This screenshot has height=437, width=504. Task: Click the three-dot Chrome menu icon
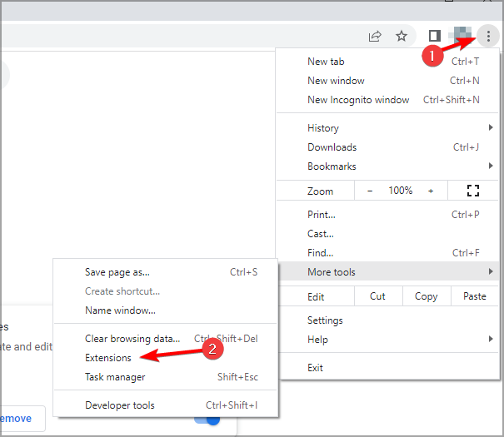[x=488, y=36]
